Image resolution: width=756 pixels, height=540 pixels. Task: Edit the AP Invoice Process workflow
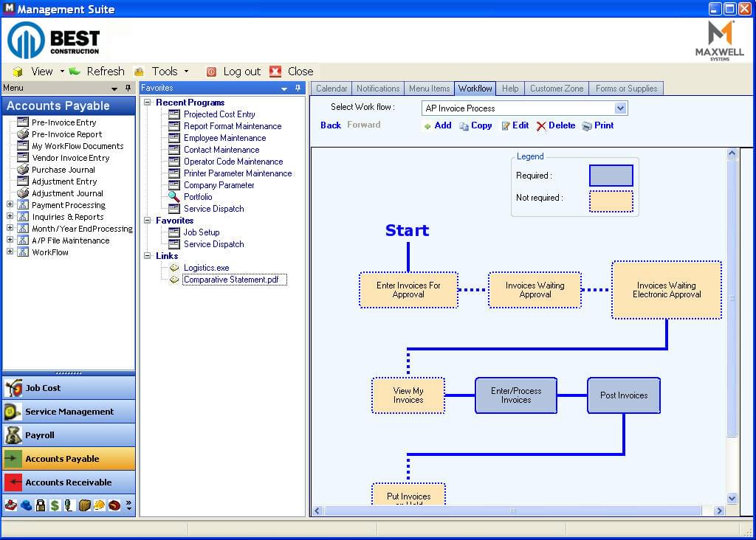coord(515,125)
